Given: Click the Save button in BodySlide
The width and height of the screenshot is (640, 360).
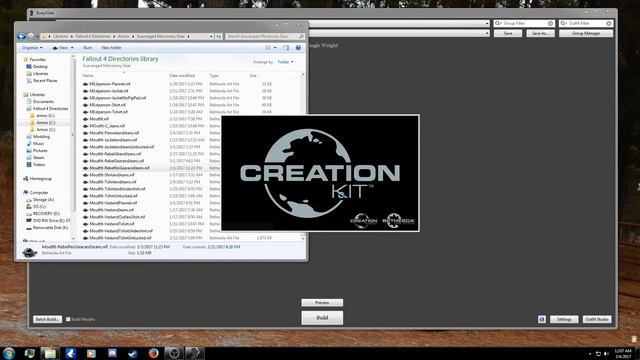Looking at the screenshot, I should [508, 33].
